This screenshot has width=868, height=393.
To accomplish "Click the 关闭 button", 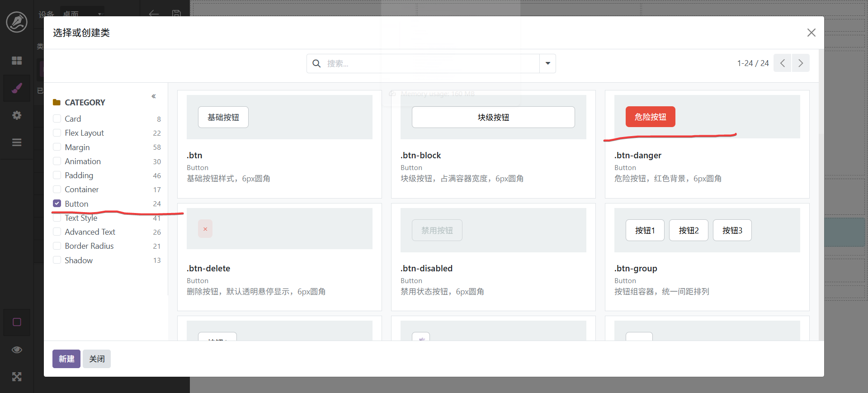I will tap(97, 359).
